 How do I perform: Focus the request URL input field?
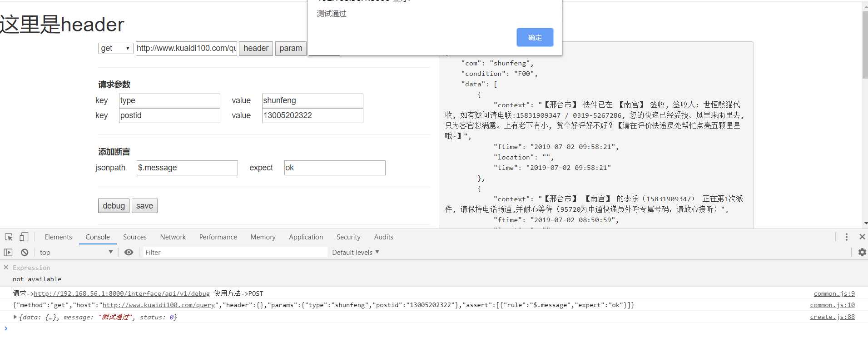tap(186, 48)
